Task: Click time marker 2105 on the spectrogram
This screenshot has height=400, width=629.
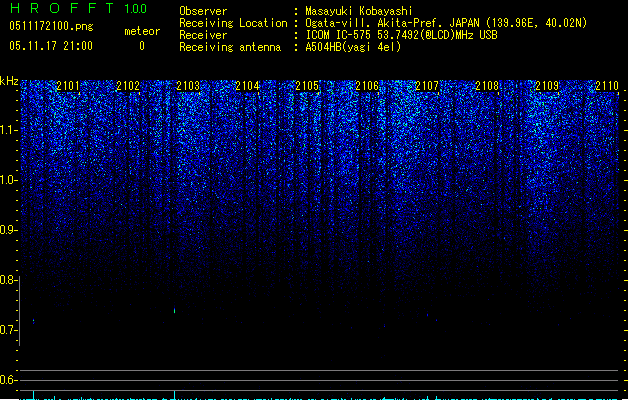Action: [x=307, y=85]
